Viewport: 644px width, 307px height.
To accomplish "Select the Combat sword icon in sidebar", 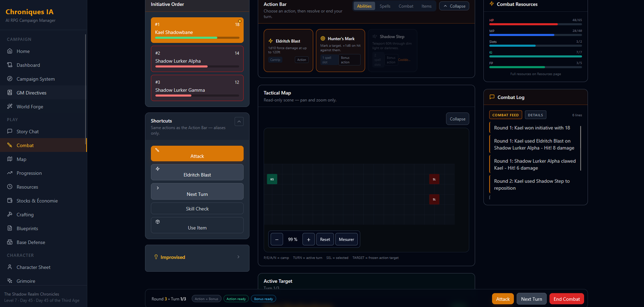I will [x=10, y=145].
